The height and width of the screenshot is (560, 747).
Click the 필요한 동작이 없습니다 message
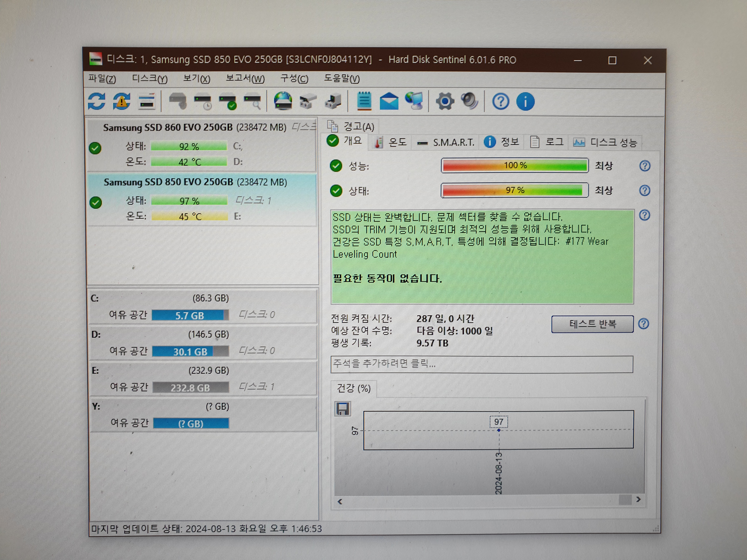point(387,279)
